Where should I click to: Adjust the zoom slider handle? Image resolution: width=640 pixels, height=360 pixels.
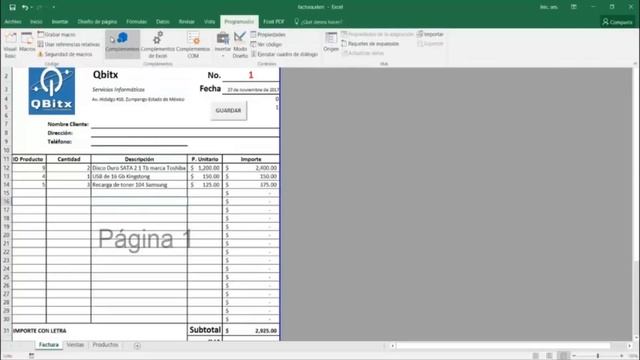(598, 356)
